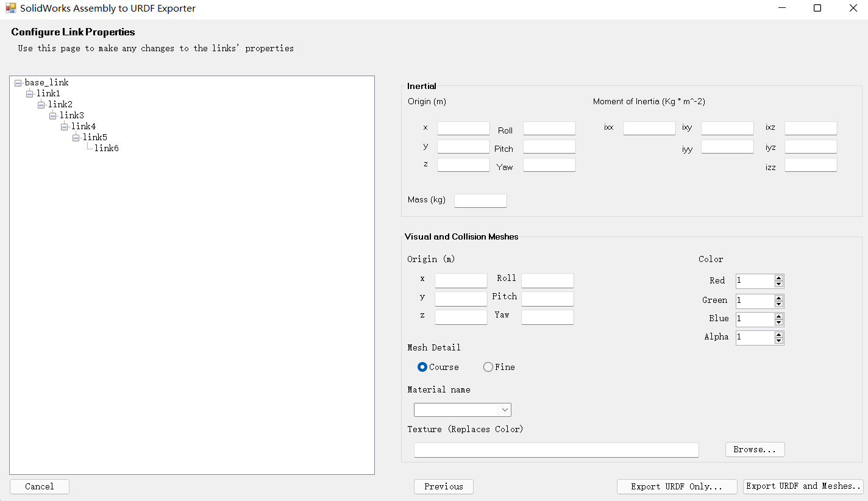The width and height of the screenshot is (868, 501).
Task: Click the Green color value field
Action: (x=755, y=300)
